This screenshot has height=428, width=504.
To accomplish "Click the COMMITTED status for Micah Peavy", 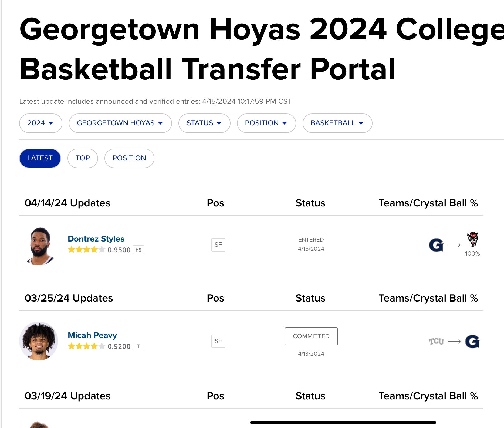I will (311, 336).
